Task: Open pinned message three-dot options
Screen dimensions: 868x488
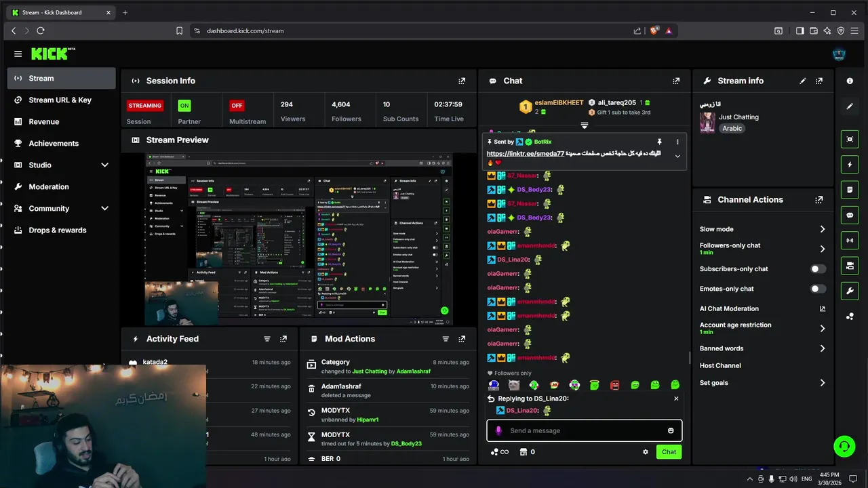Action: tap(677, 142)
